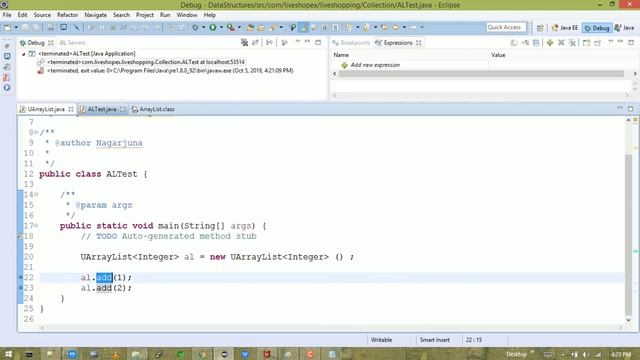640x360 pixels.
Task: Click the Quick Access search field
Action: click(x=506, y=27)
